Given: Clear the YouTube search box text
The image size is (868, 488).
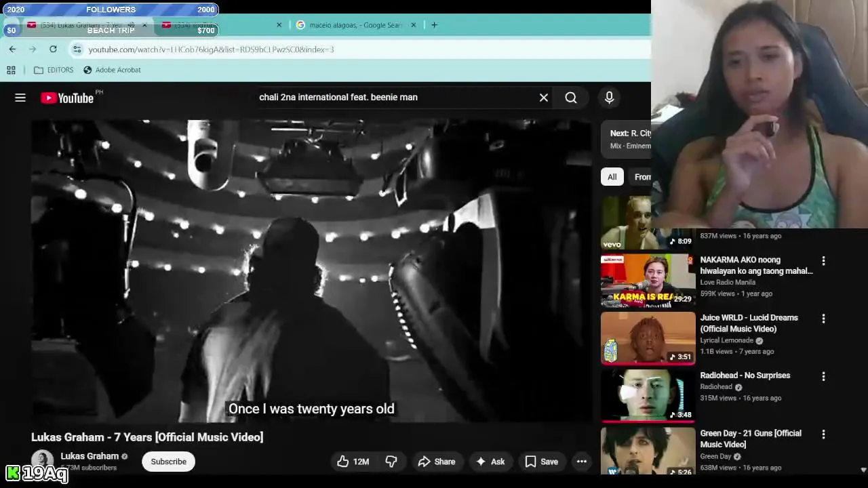Looking at the screenshot, I should point(544,98).
